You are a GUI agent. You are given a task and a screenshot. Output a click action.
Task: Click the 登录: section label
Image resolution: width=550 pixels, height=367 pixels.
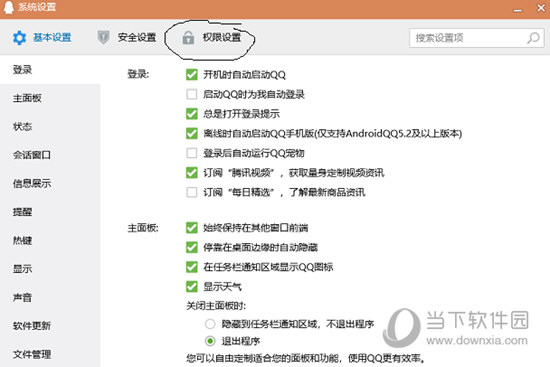[138, 74]
